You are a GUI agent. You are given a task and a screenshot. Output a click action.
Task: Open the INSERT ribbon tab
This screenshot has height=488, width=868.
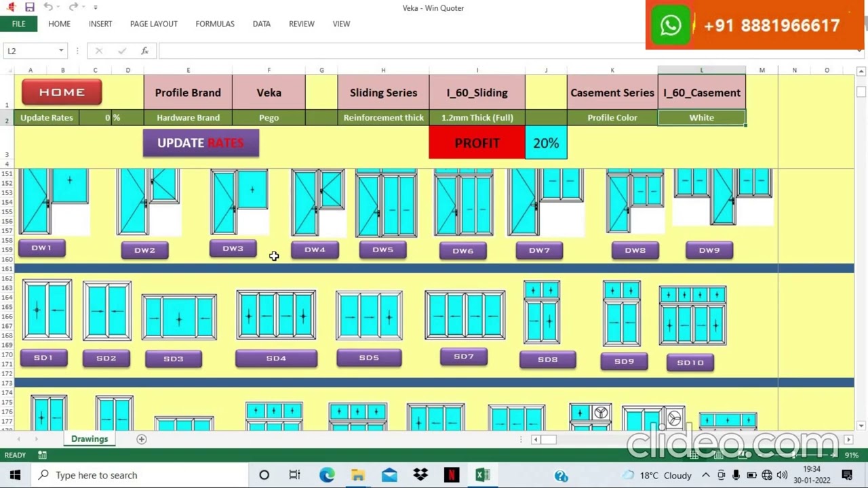click(100, 24)
